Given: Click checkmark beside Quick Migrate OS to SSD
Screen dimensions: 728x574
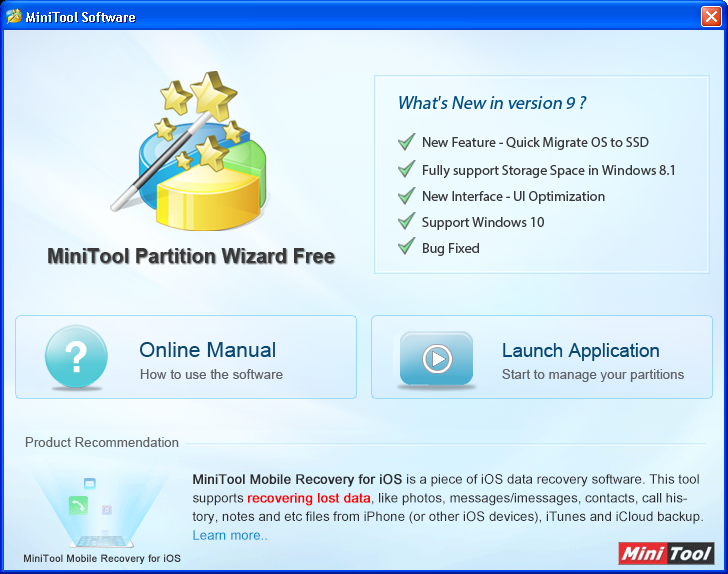Looking at the screenshot, I should [406, 142].
